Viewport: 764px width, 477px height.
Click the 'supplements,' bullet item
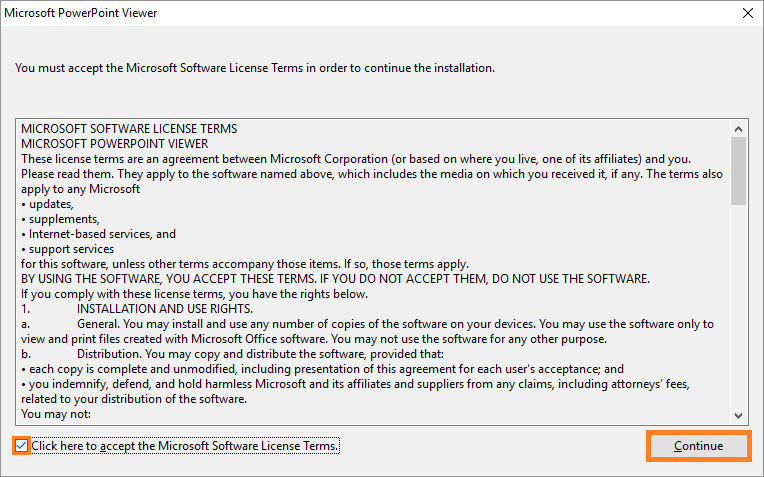(60, 219)
